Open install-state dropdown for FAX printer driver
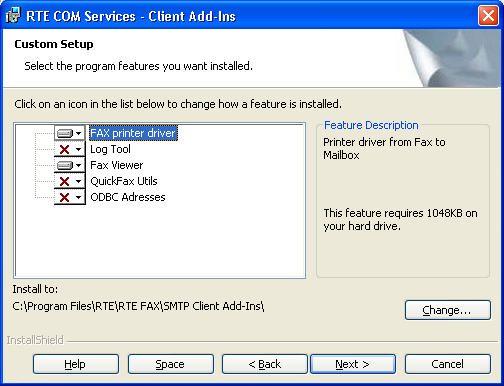This screenshot has height=386, width=504. point(70,133)
